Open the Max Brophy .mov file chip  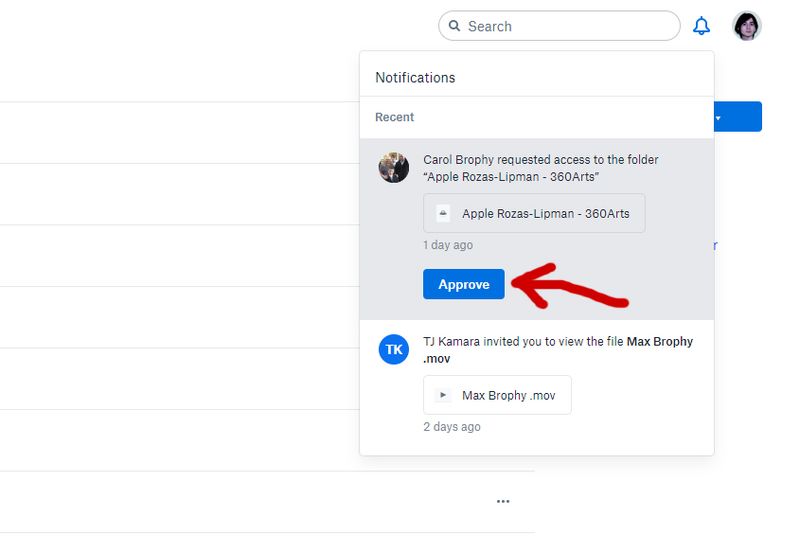(x=497, y=395)
